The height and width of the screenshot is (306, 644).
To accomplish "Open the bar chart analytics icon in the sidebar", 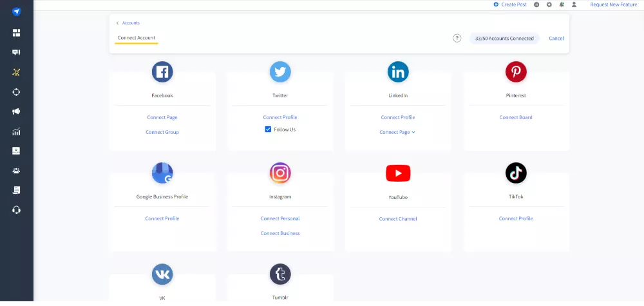I will 17,131.
